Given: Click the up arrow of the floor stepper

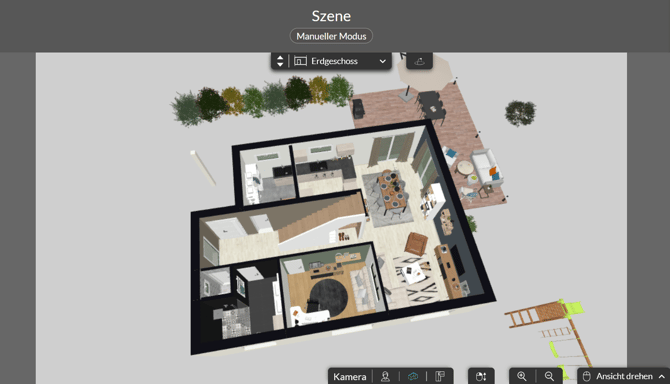Looking at the screenshot, I should point(280,58).
